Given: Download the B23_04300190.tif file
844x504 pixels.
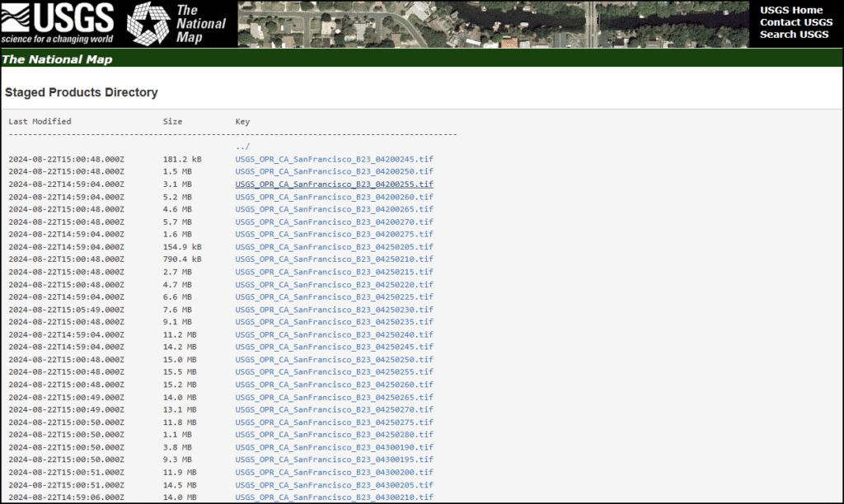Looking at the screenshot, I should tap(334, 447).
